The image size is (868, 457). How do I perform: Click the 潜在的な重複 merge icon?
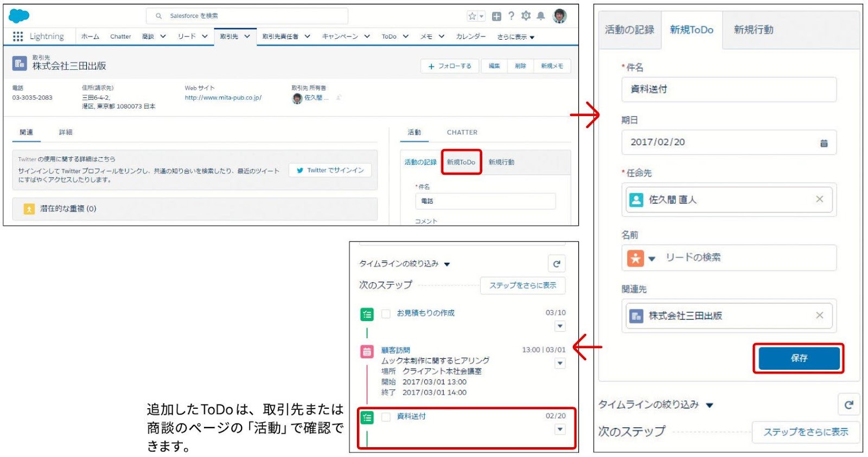pyautogui.click(x=29, y=209)
